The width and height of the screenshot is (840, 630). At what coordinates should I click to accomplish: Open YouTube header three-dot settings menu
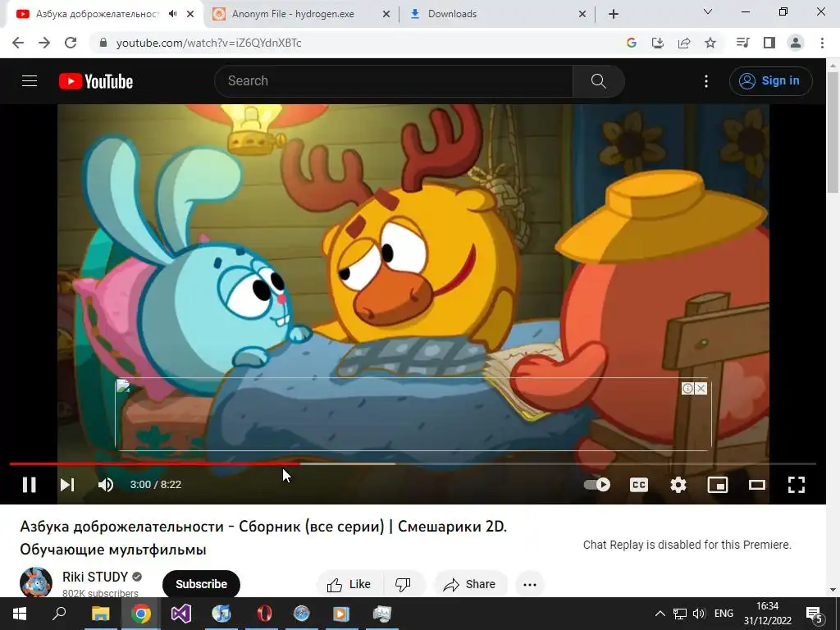[x=706, y=81]
